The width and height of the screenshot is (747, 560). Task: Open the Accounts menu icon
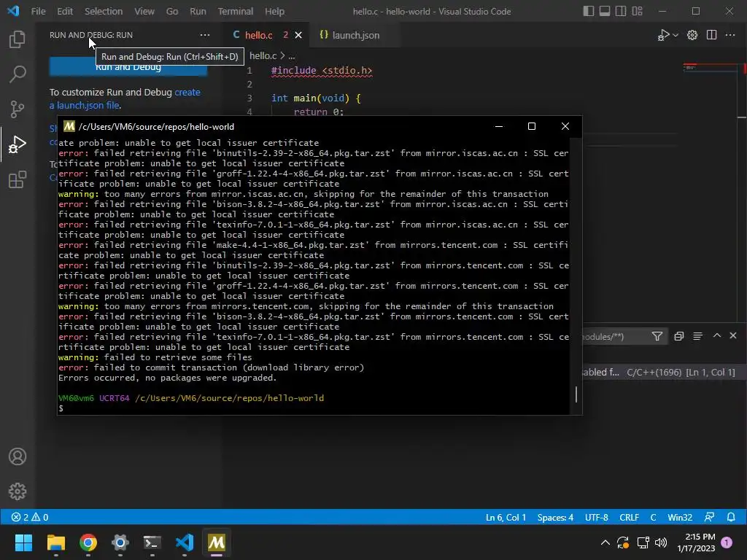[18, 456]
